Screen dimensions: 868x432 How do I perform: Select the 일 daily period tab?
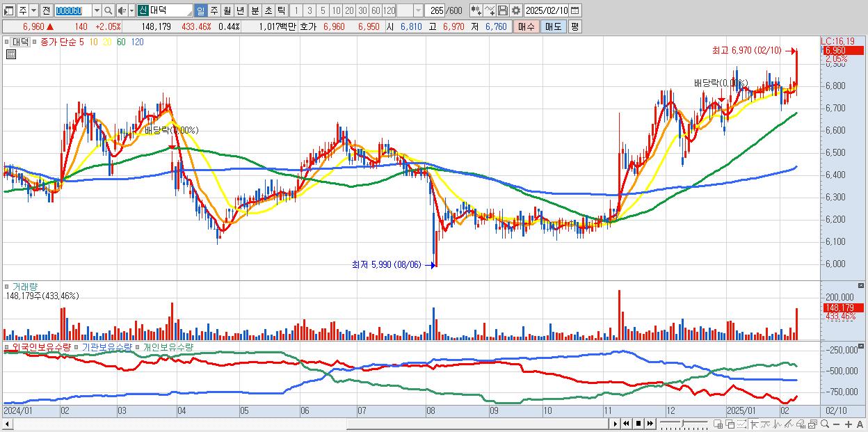click(x=200, y=11)
